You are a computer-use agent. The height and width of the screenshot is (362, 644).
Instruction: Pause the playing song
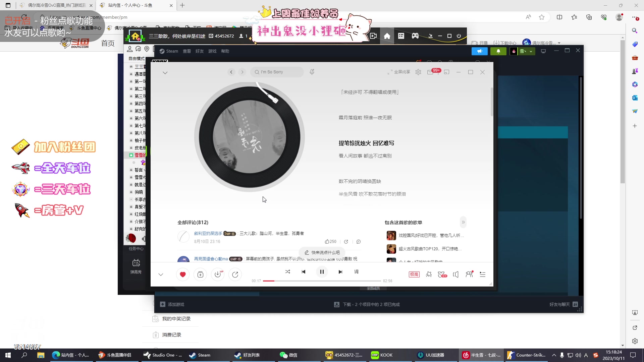322,271
